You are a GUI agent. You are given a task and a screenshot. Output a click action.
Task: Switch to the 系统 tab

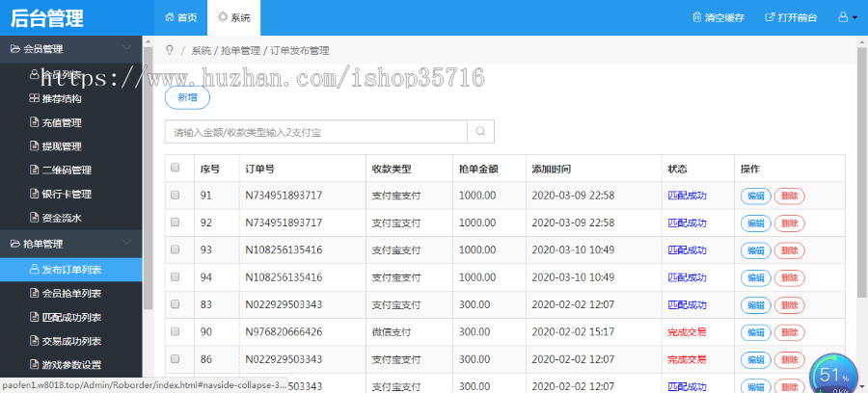[x=233, y=17]
